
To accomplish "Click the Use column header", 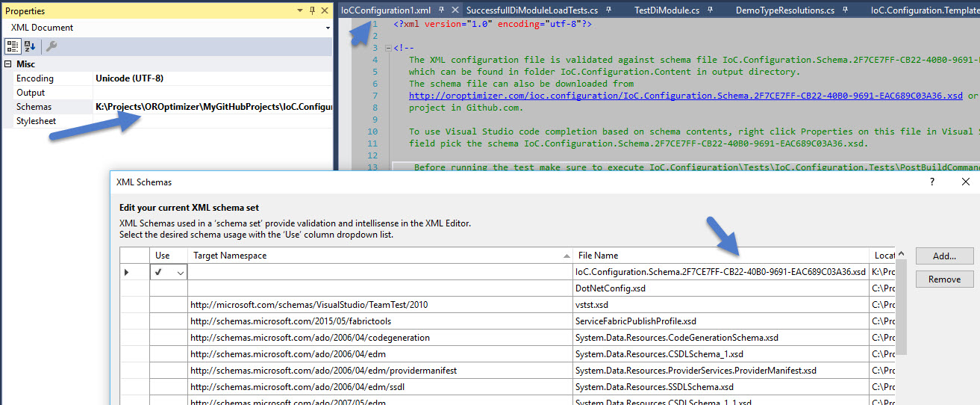I will click(169, 256).
